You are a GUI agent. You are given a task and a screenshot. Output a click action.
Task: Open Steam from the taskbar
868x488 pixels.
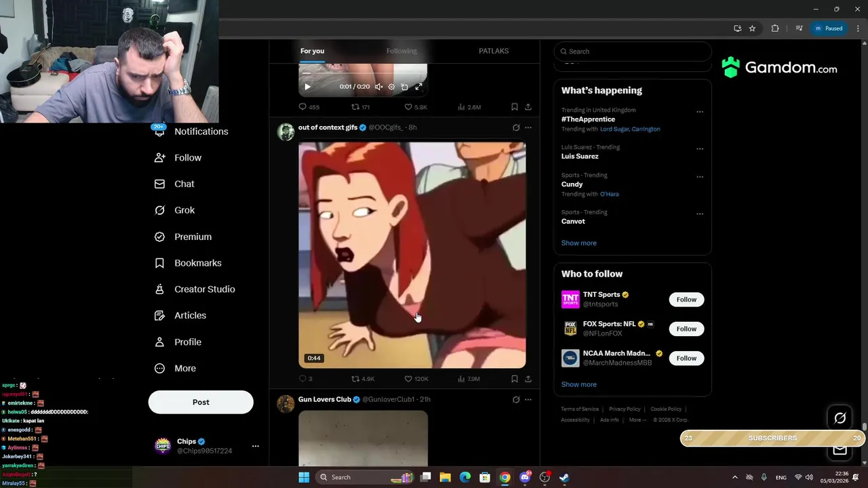pyautogui.click(x=564, y=477)
